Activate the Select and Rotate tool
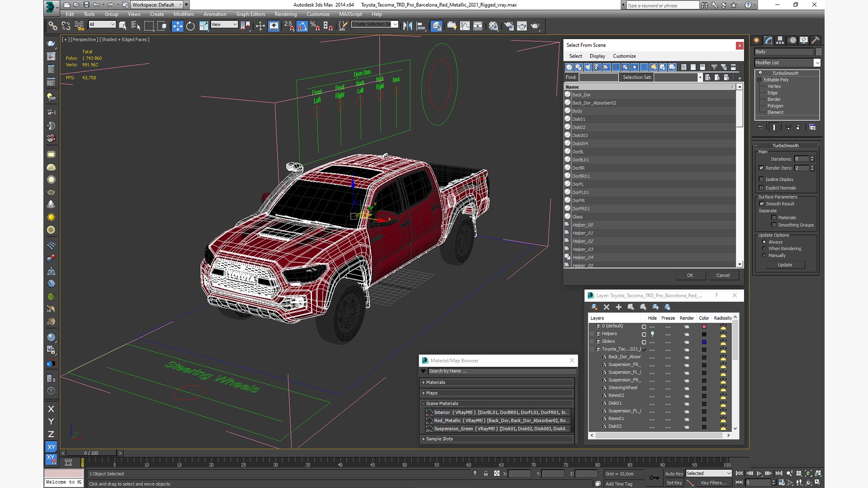The width and height of the screenshot is (868, 488). (x=190, y=26)
